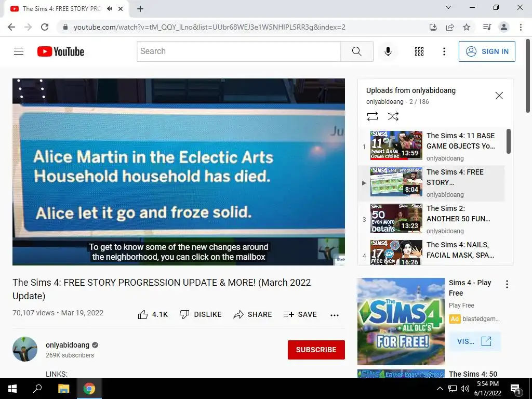Screen dimensions: 532x399
Task: Click the DISLIKE button
Action: (201, 314)
